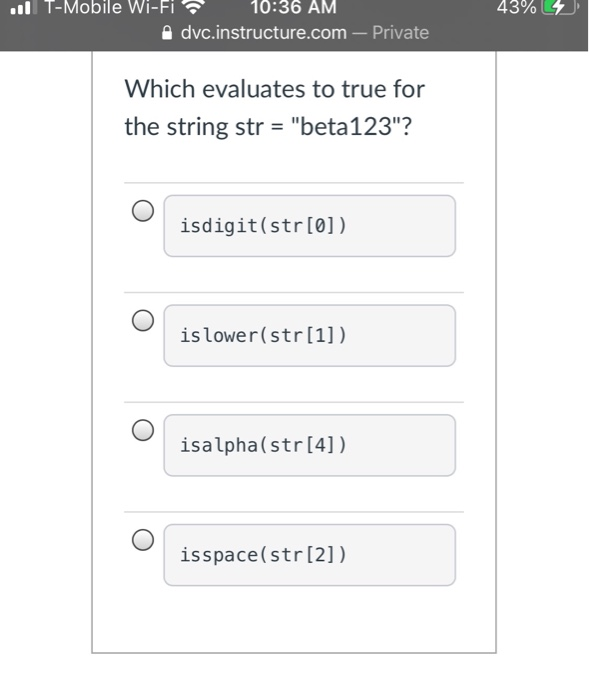Screen dimensions: 589x700
Task: Pick the isspace(str[2]) radio option
Action: (143, 540)
